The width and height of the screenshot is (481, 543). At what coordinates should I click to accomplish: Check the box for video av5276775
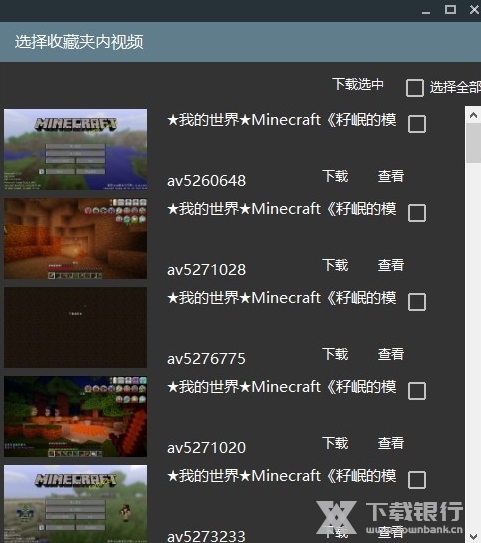click(x=417, y=302)
